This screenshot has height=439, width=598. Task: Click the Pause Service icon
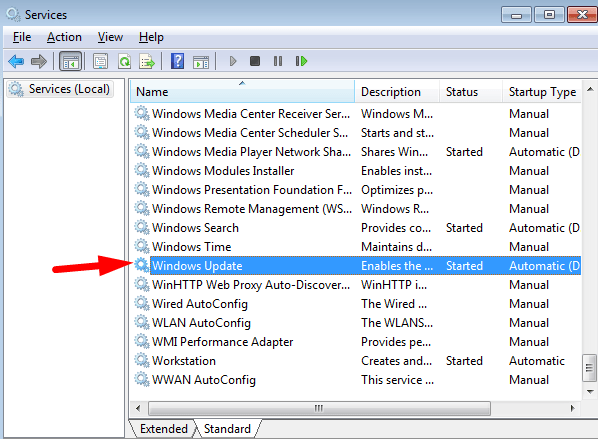[x=278, y=61]
